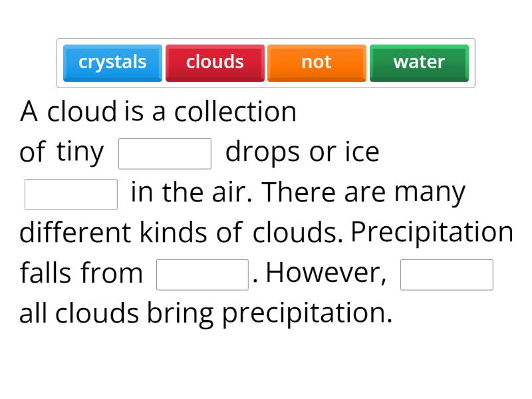The width and height of the screenshot is (532, 399).
Task: Click the line "all clouds bring precipitation."
Action: [x=206, y=313]
